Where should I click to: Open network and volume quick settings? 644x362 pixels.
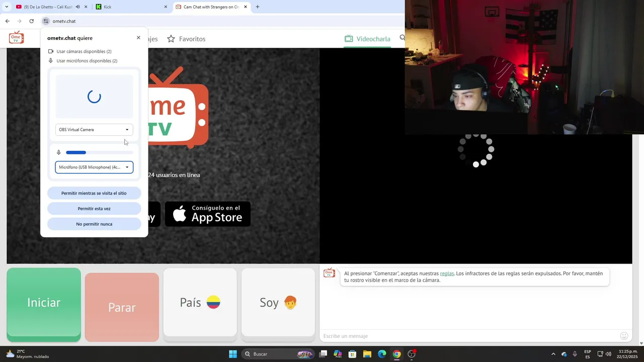click(x=604, y=354)
